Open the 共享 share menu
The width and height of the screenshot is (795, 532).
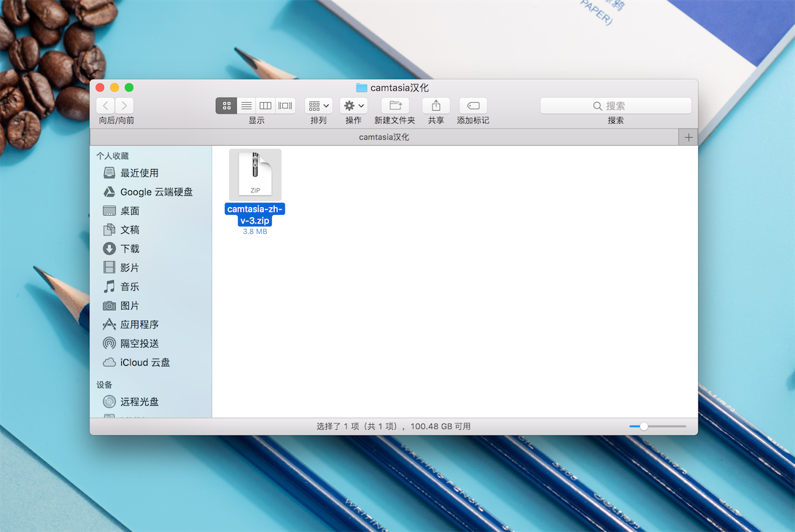[x=436, y=106]
